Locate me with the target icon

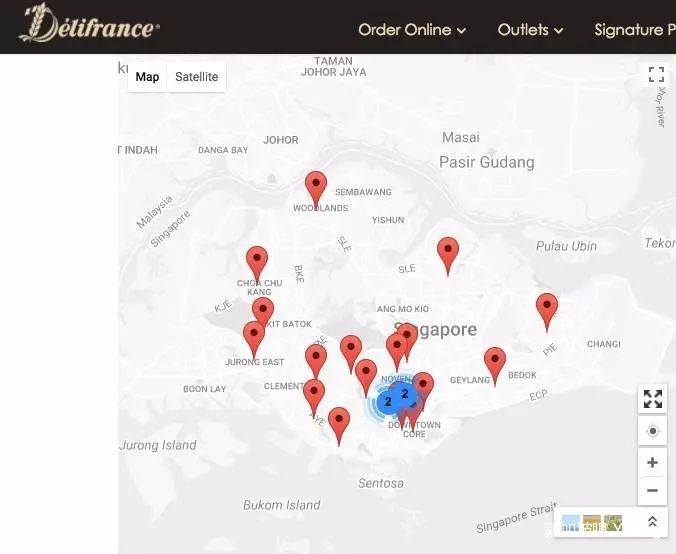tap(653, 431)
